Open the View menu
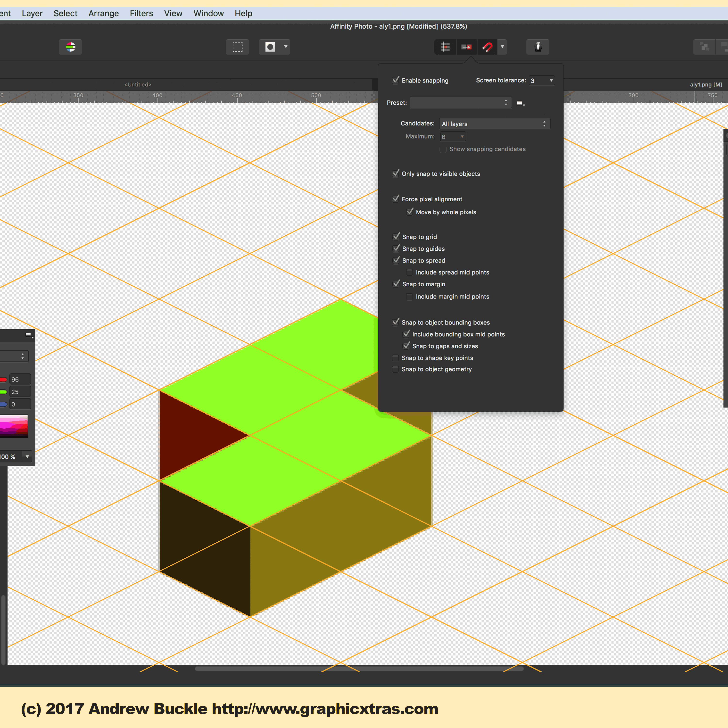Screen dimensions: 728x728 tap(173, 14)
